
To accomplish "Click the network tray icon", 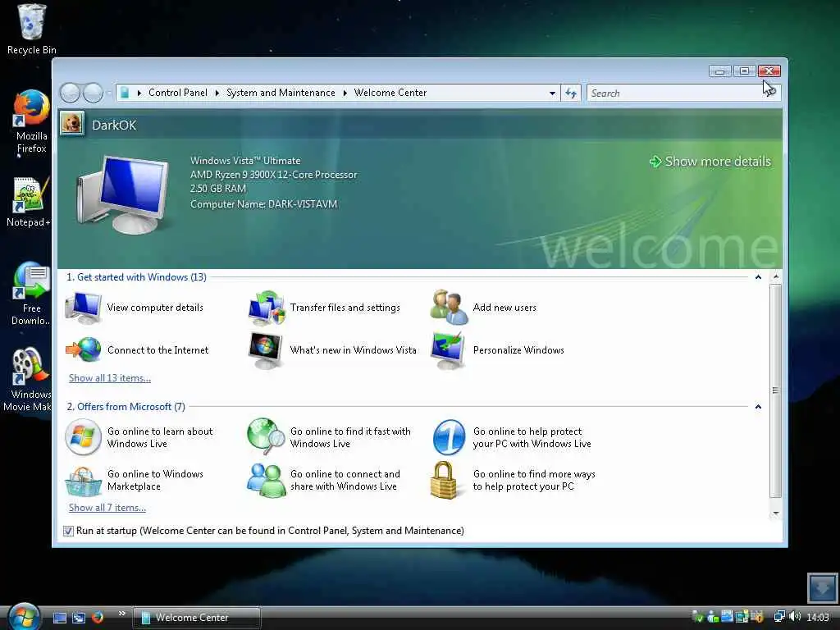I will click(779, 617).
